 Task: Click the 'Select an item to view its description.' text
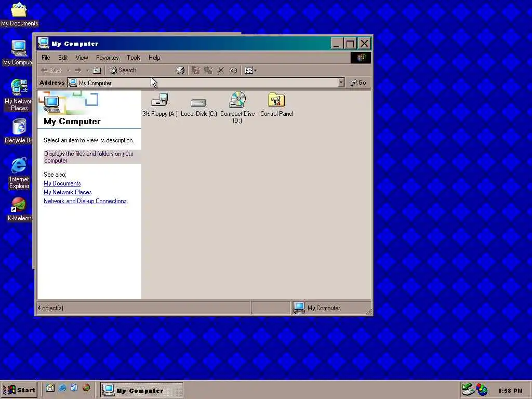[x=89, y=140]
